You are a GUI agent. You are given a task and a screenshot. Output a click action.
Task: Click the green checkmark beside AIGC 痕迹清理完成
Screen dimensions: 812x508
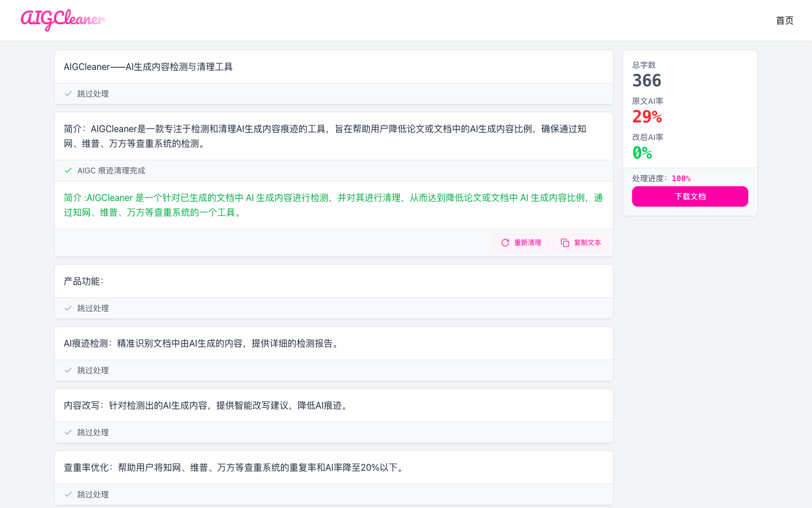[x=68, y=170]
